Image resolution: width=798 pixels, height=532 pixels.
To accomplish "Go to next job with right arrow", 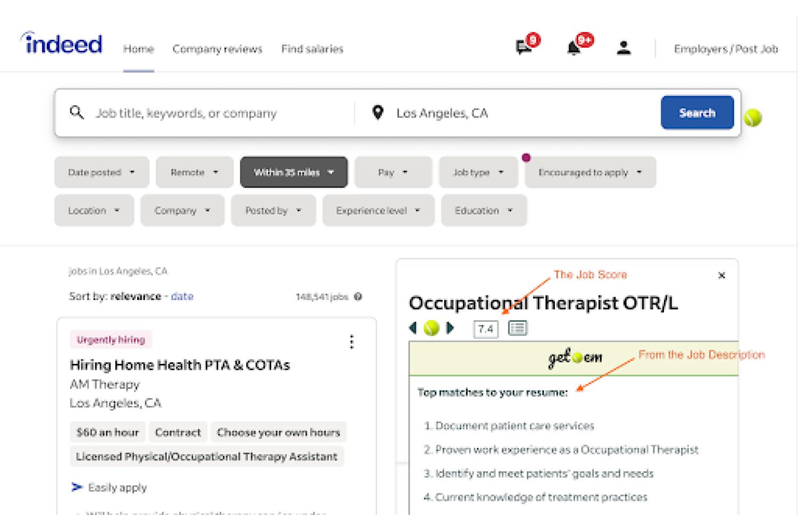I will (x=450, y=328).
